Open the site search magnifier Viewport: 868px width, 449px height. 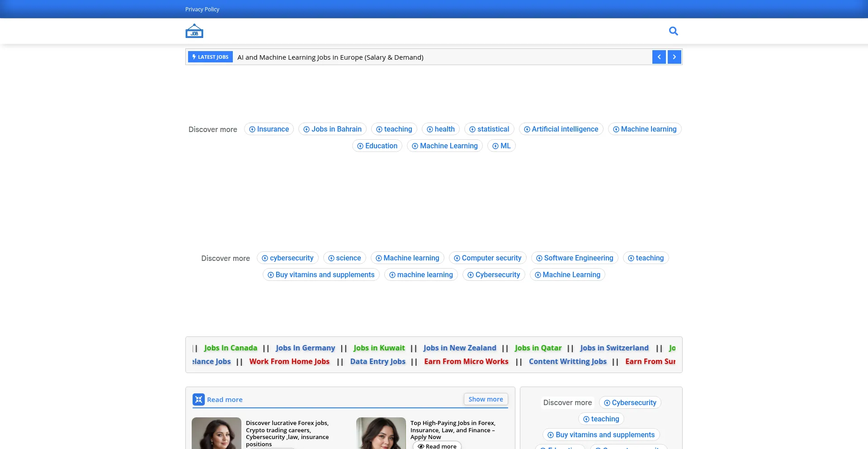coord(673,31)
